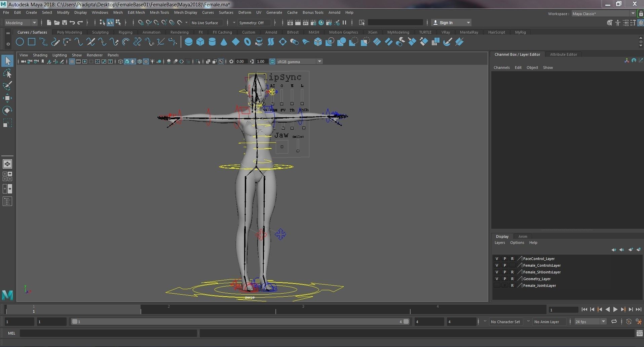Click the New Scene icon

click(x=49, y=23)
